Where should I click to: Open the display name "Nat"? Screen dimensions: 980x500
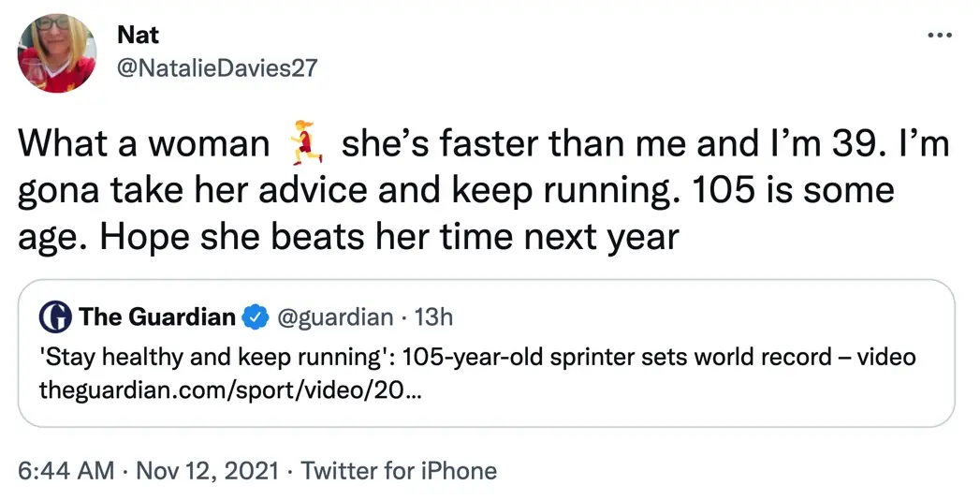coord(139,35)
